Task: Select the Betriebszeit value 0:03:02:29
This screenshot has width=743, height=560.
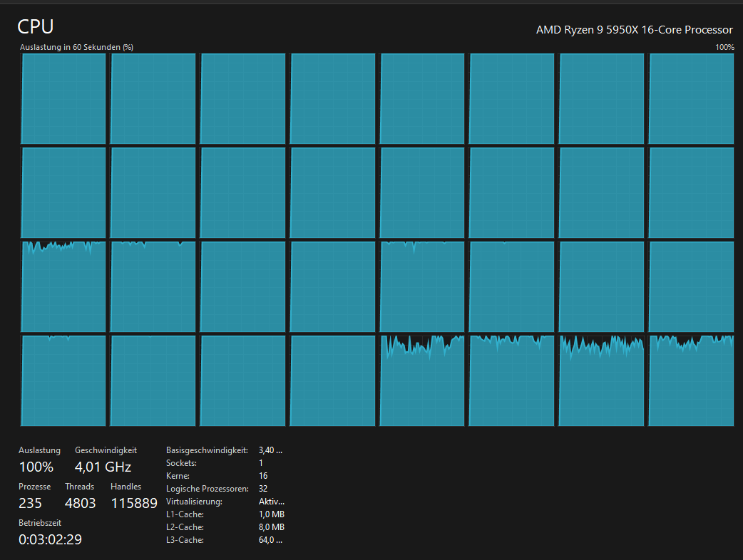Action: (x=50, y=539)
